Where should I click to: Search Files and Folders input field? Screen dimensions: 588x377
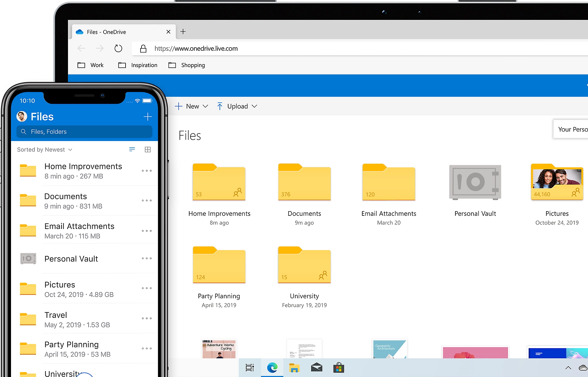(84, 132)
